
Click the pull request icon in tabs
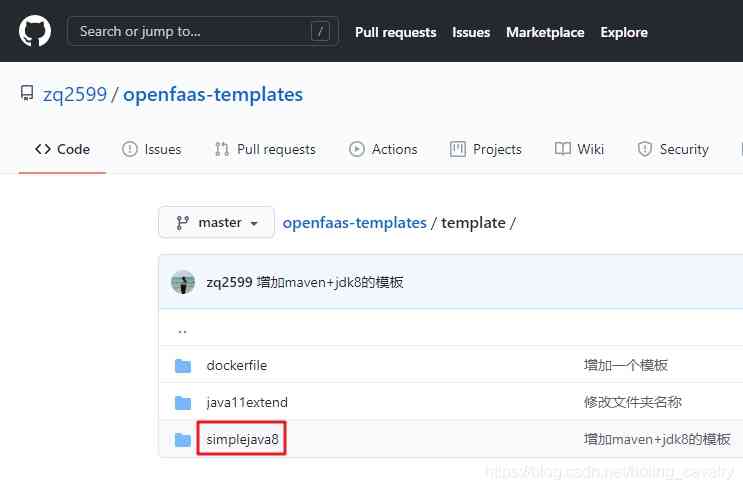click(222, 149)
